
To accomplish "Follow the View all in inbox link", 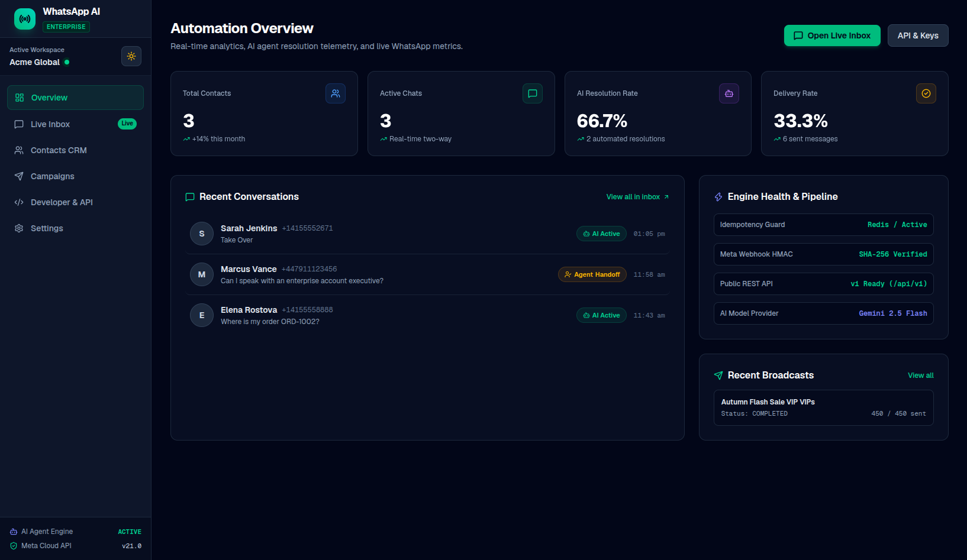I will coord(637,197).
